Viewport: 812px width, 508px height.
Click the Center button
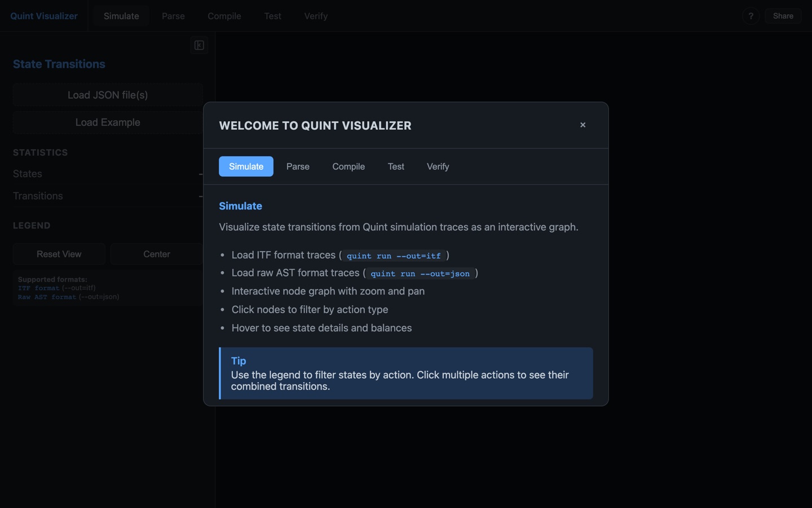(x=156, y=254)
